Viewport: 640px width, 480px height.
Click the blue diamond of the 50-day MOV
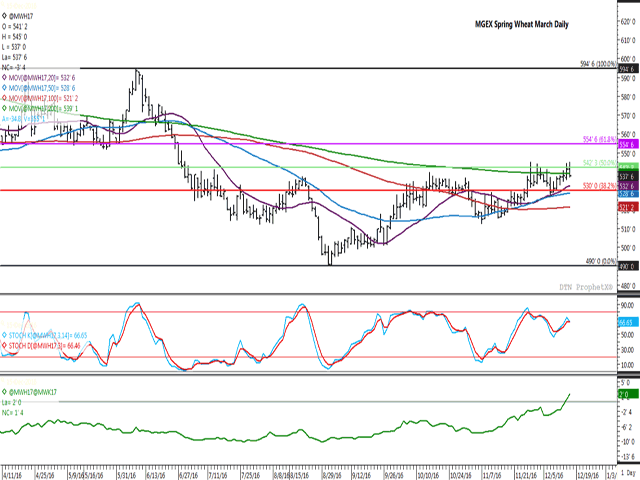click(x=4, y=88)
